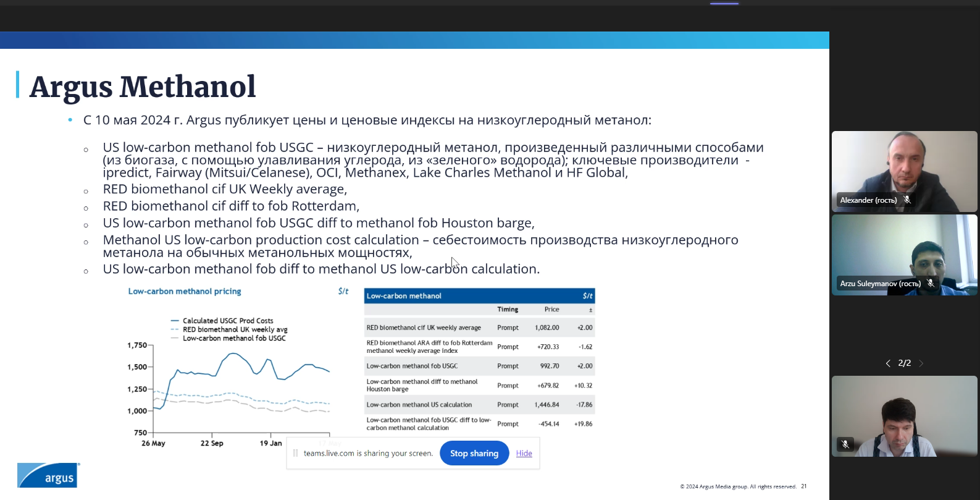This screenshot has height=500, width=980.
Task: Click the copyright notice '© 2024 Argus Media group'
Action: click(738, 486)
